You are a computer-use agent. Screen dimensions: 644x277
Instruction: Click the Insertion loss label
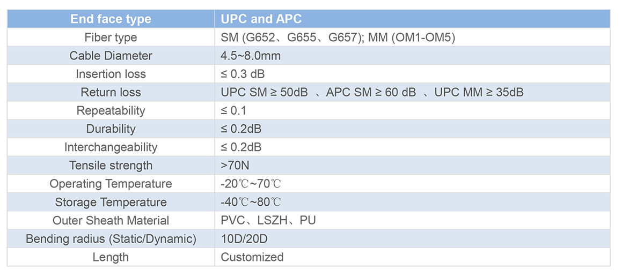pos(111,74)
